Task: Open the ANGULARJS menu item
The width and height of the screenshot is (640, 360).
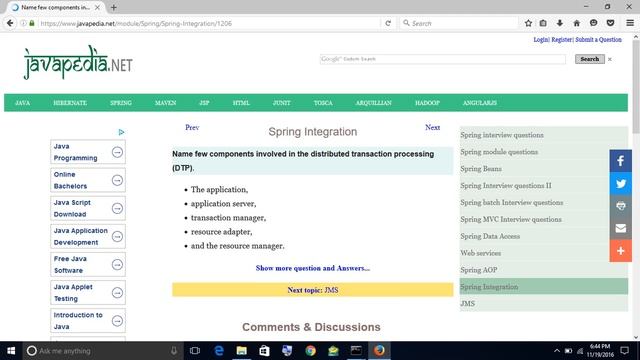Action: (x=480, y=103)
